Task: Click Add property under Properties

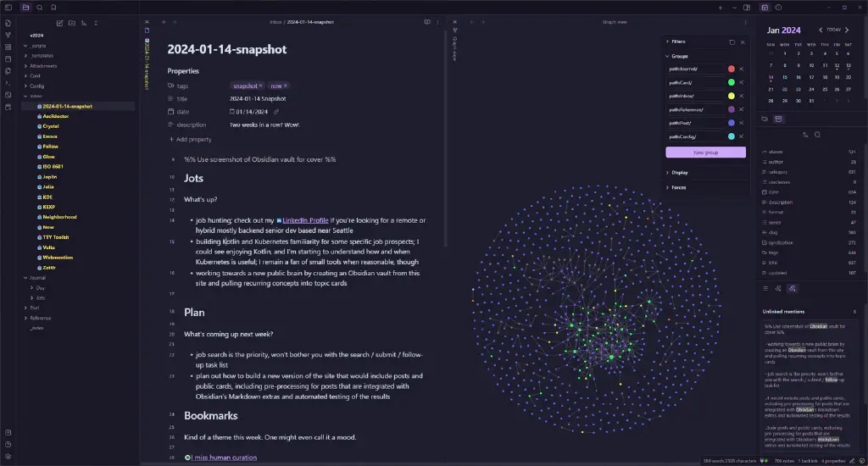Action: coord(193,139)
